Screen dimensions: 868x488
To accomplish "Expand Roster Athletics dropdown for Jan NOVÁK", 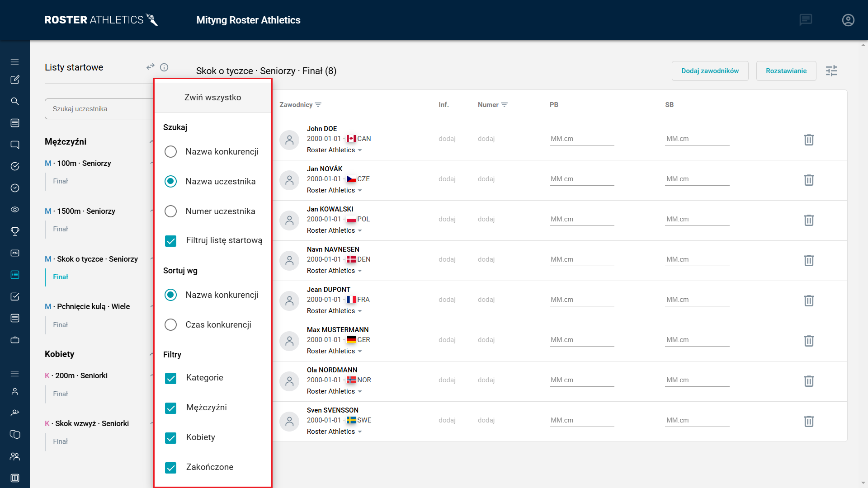I will pyautogui.click(x=360, y=191).
